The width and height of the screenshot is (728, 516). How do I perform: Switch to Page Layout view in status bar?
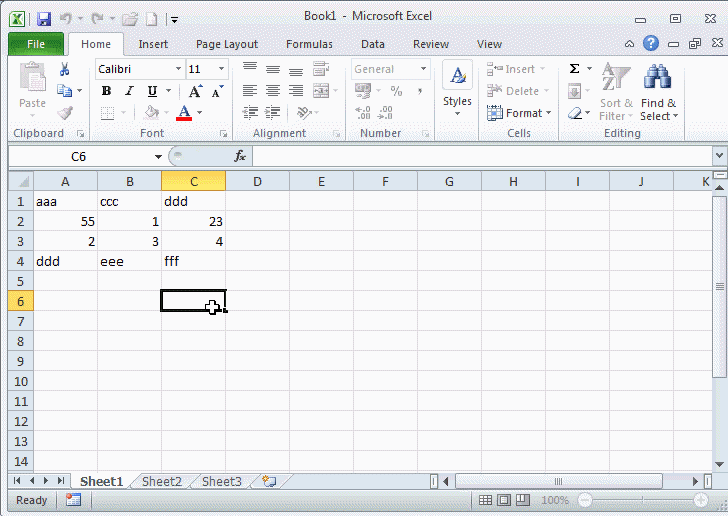[504, 500]
